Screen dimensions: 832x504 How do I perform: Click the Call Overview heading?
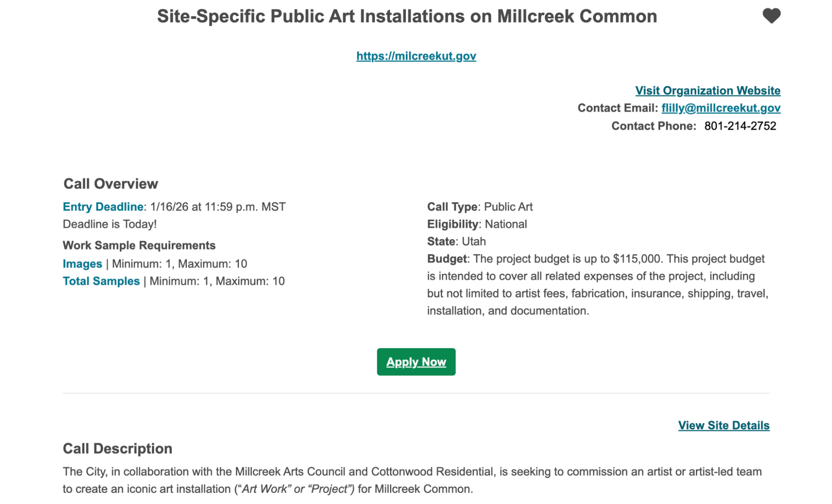(111, 184)
